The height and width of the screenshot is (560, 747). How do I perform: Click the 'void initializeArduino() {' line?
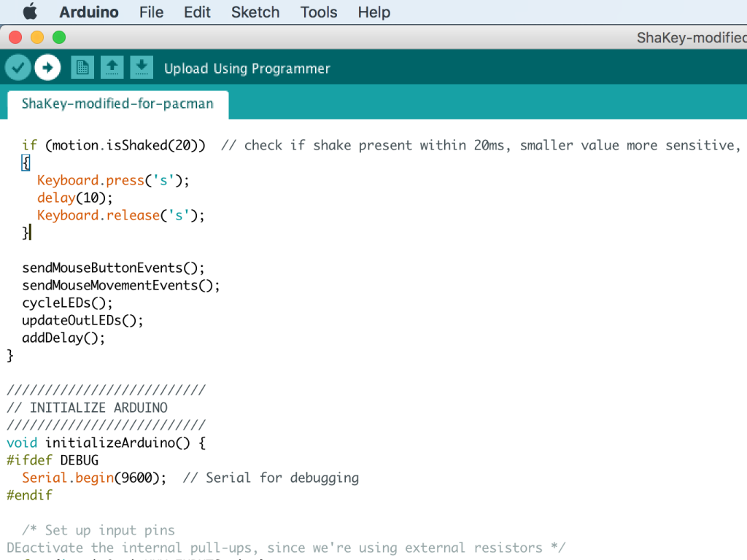tap(107, 443)
